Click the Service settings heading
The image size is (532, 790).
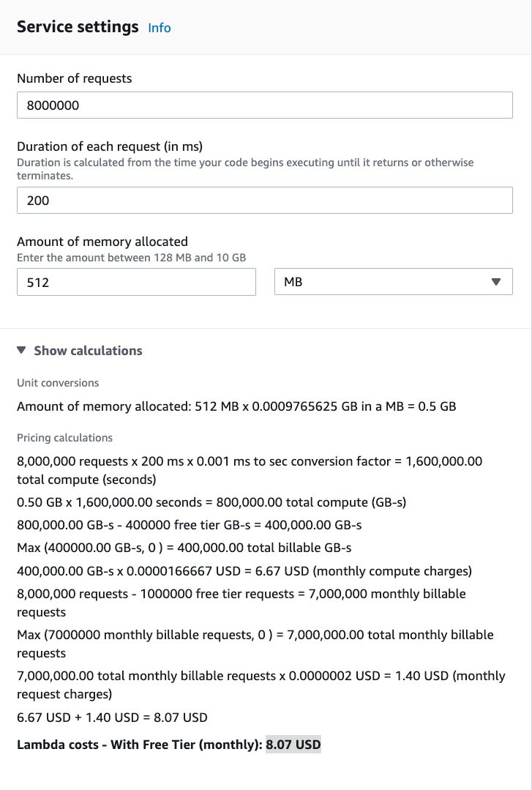coord(78,27)
